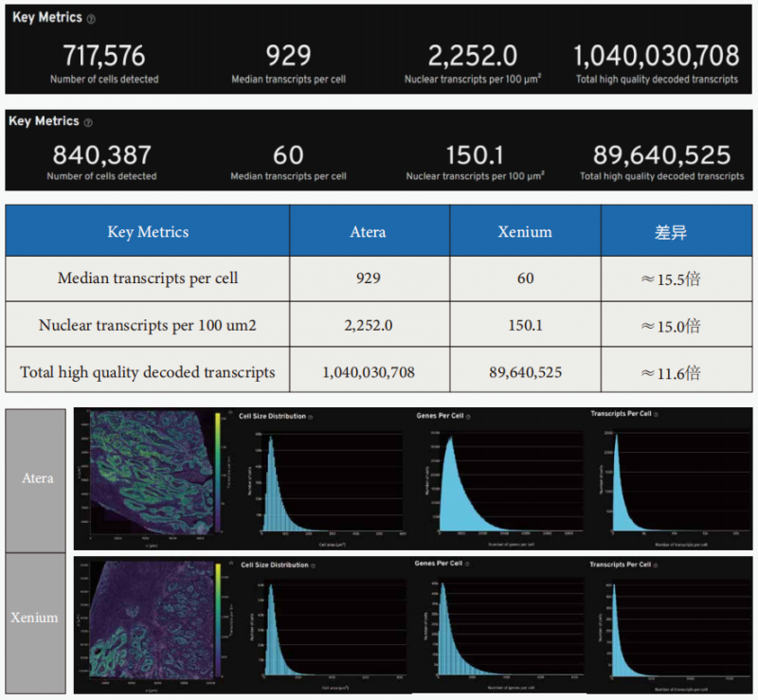Screen dimensions: 758x700
Task: Click the Xenium Genes Per Cell histogram
Action: click(x=511, y=626)
